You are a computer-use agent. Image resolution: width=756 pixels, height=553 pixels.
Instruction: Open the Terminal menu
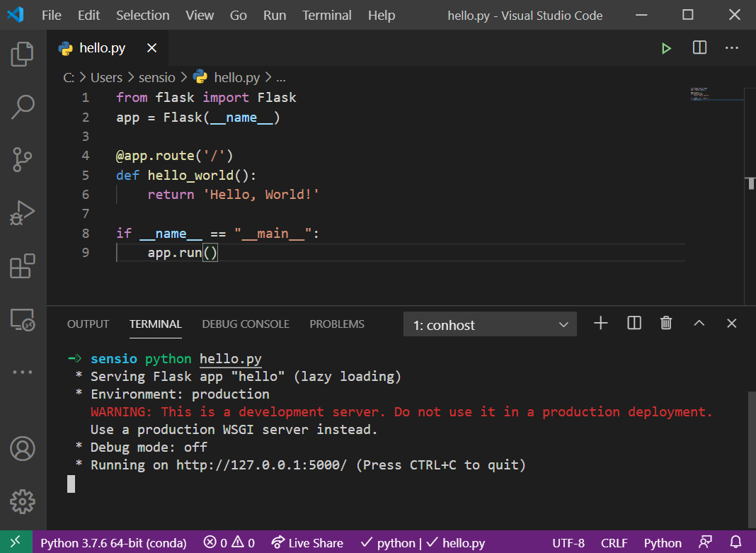point(327,16)
